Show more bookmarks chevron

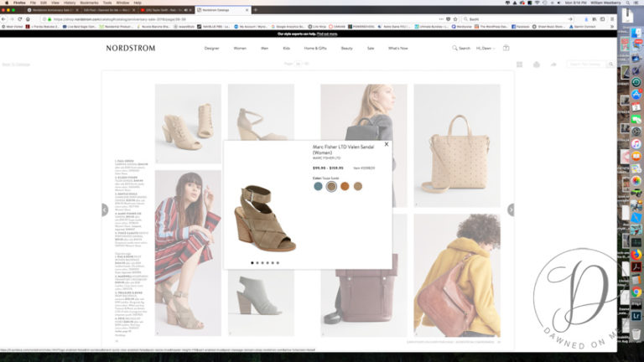click(612, 27)
